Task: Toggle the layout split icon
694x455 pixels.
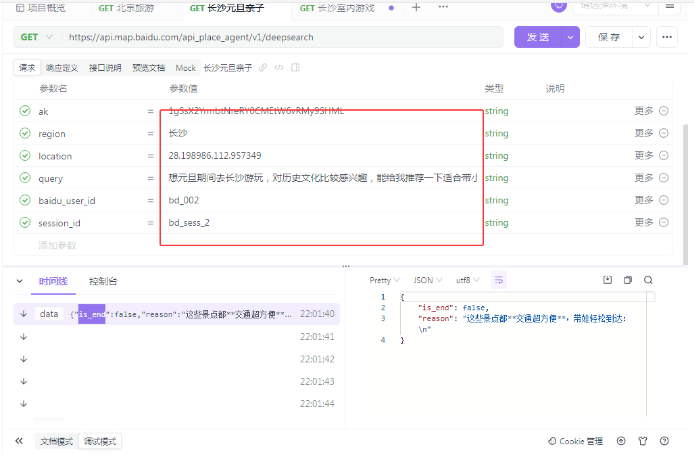Action: tap(295, 67)
